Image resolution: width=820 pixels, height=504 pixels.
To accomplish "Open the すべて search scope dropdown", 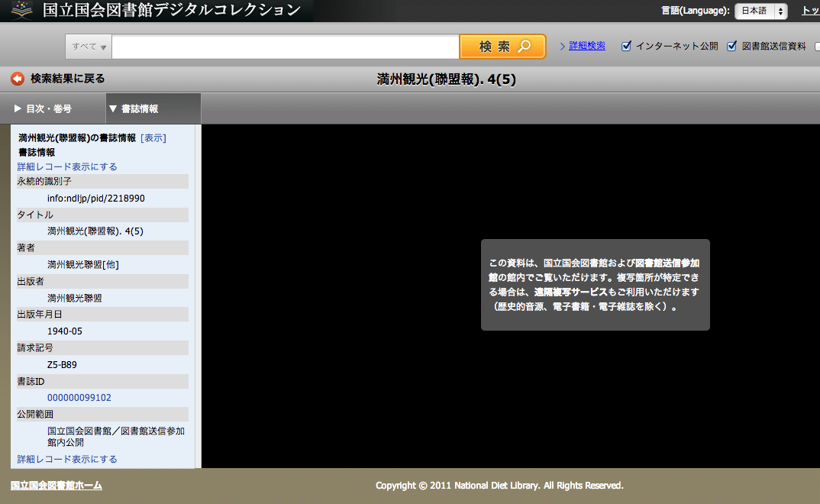I will pyautogui.click(x=89, y=47).
